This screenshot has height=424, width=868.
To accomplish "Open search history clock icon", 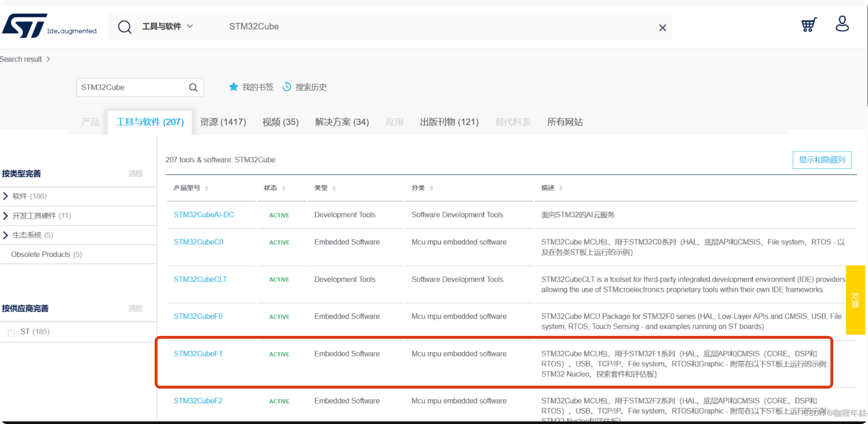I will (x=287, y=87).
